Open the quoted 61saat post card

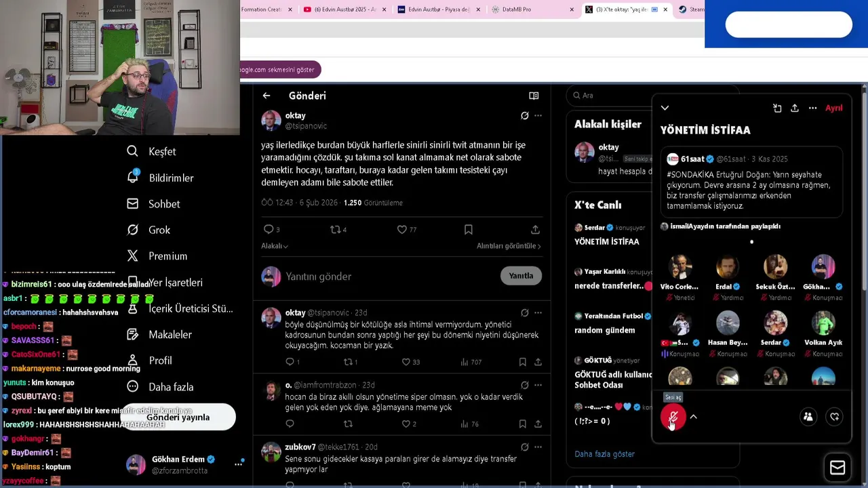[752, 184]
